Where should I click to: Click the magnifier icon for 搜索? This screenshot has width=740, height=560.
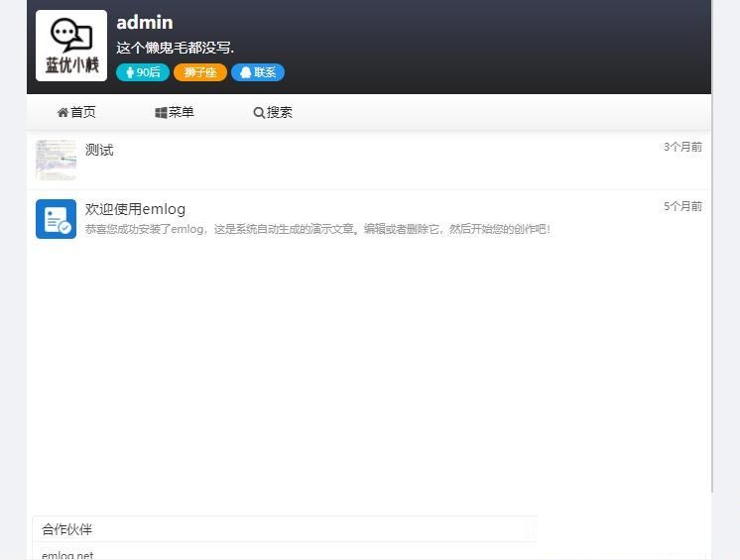click(x=259, y=113)
